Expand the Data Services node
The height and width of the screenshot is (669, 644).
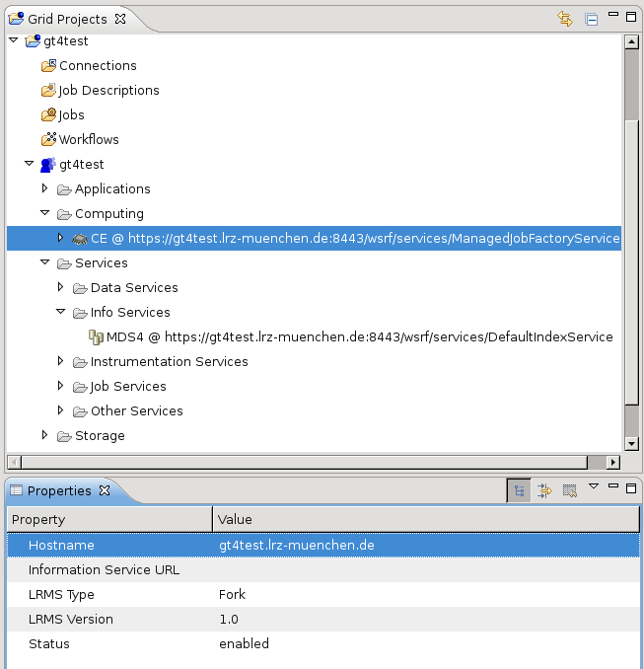point(60,287)
